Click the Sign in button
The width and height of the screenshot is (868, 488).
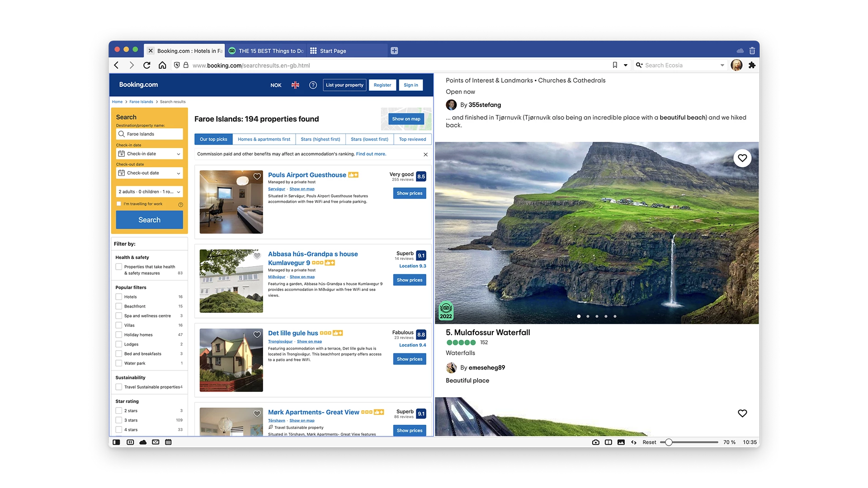tap(410, 84)
